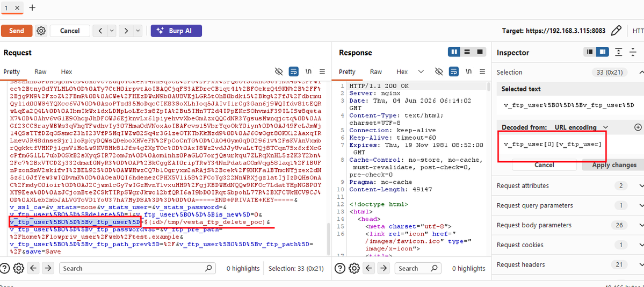Switch Request view to Hex tab
Screen dimensions: 644x287
[x=66, y=71]
